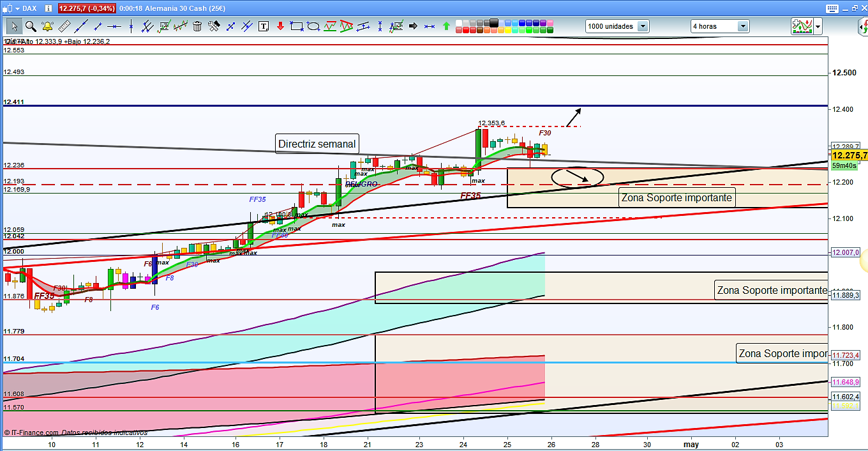
Task: Select the text annotation T tool
Action: (x=264, y=26)
